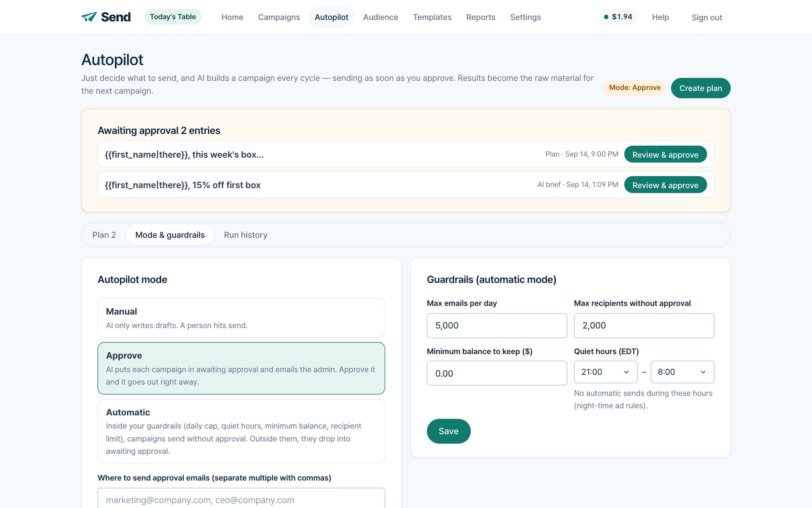Review & approve 15% off first box
The image size is (812, 508).
point(665,185)
